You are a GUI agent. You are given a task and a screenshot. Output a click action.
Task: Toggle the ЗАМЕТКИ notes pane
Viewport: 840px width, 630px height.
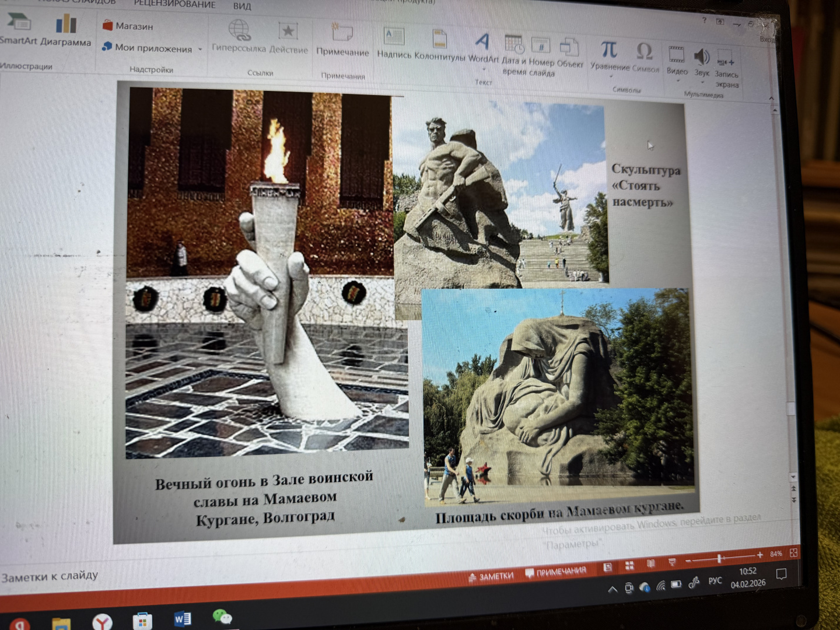coord(491,576)
